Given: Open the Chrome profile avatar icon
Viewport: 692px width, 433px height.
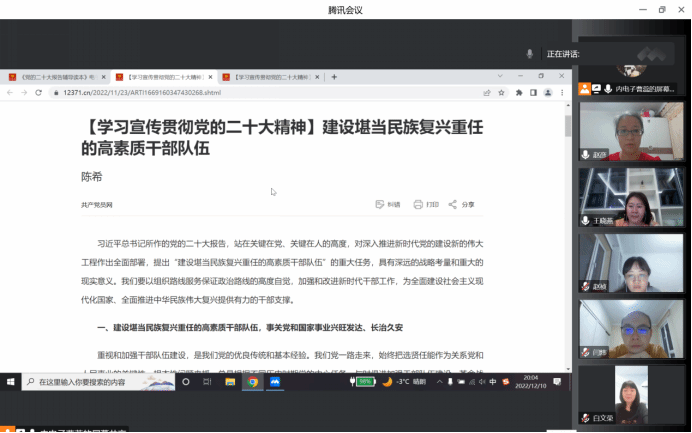Looking at the screenshot, I should [546, 92].
